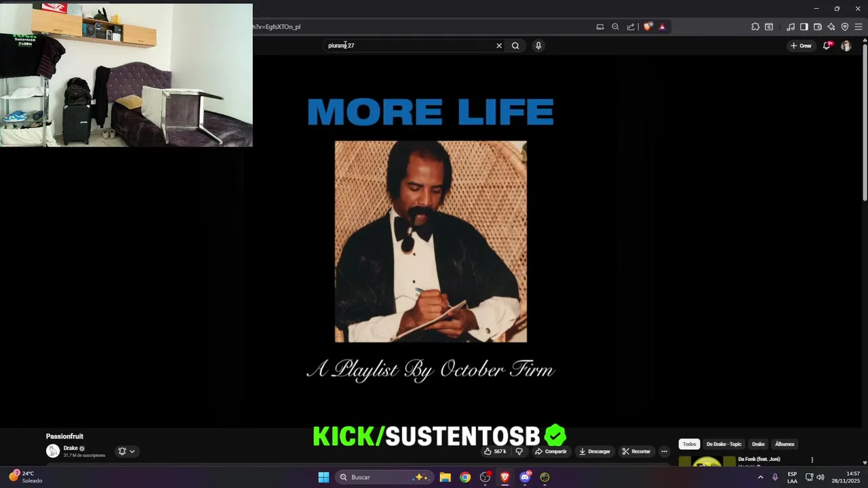Open the Windows Start menu

323,477
